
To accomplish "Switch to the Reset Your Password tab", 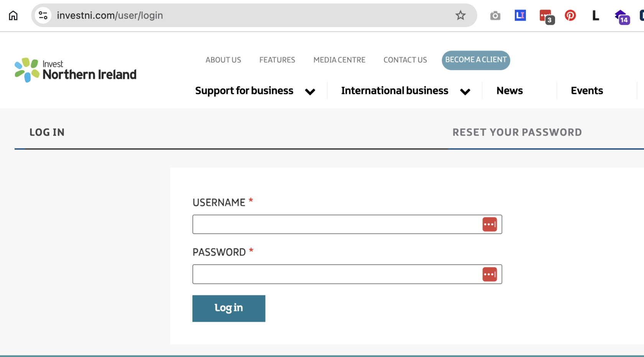I will click(517, 133).
